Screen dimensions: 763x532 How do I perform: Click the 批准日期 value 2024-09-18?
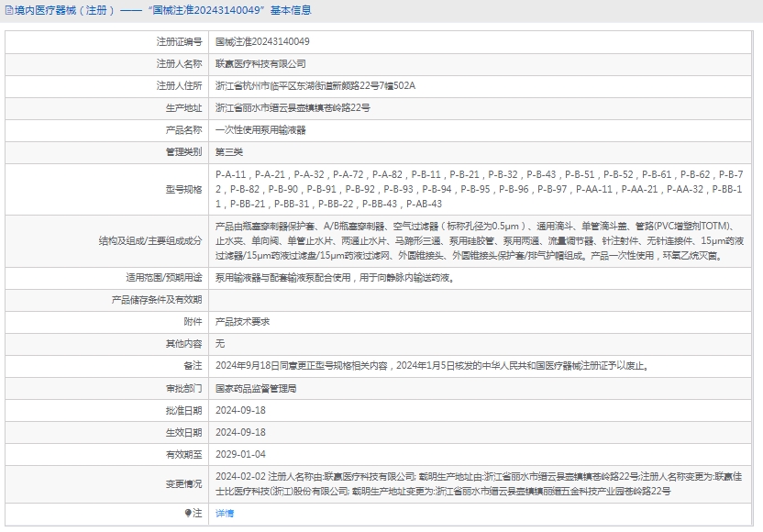(240, 410)
